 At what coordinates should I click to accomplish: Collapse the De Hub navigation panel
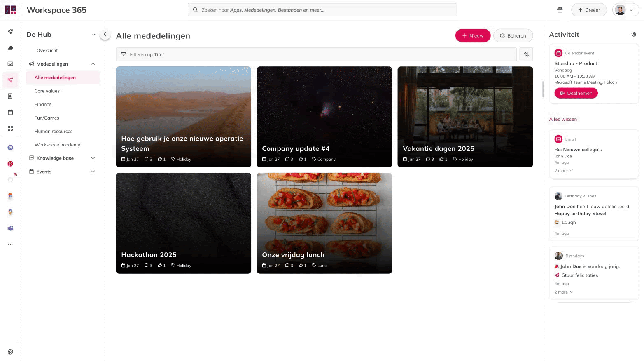(105, 35)
